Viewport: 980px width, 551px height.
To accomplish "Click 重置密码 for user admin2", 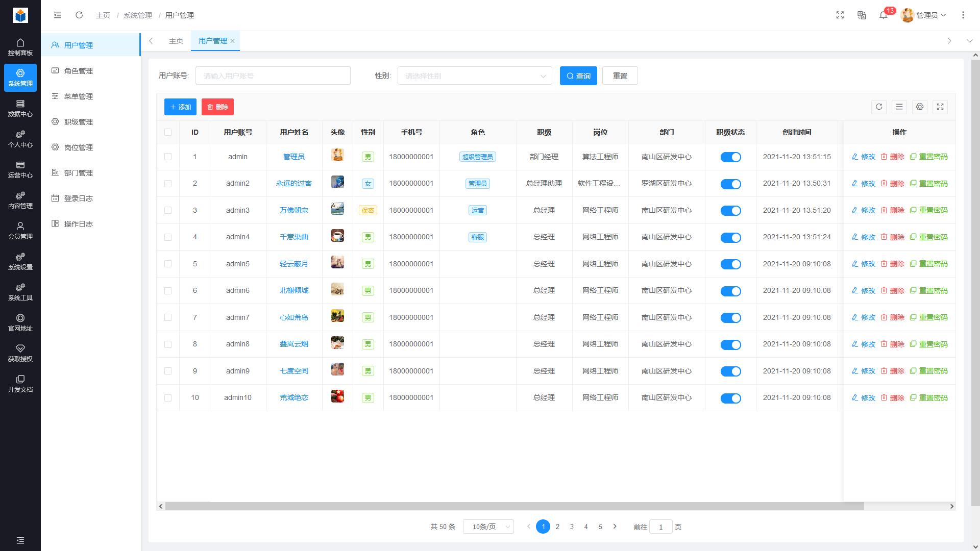I will (933, 183).
